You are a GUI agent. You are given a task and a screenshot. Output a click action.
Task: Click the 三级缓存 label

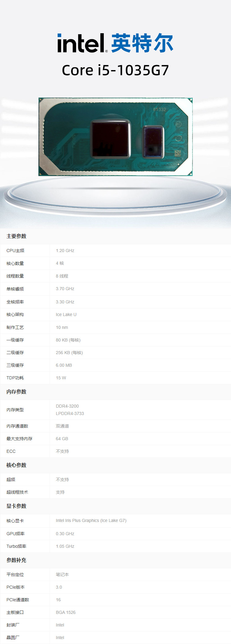pyautogui.click(x=15, y=365)
